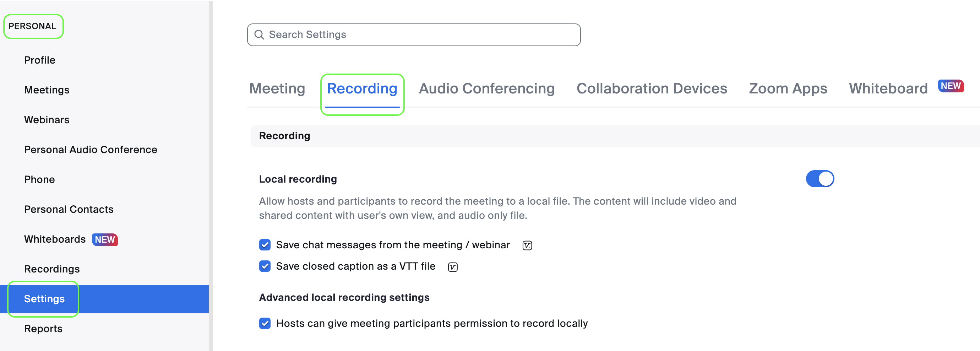Open Reports in the sidebar

point(43,329)
